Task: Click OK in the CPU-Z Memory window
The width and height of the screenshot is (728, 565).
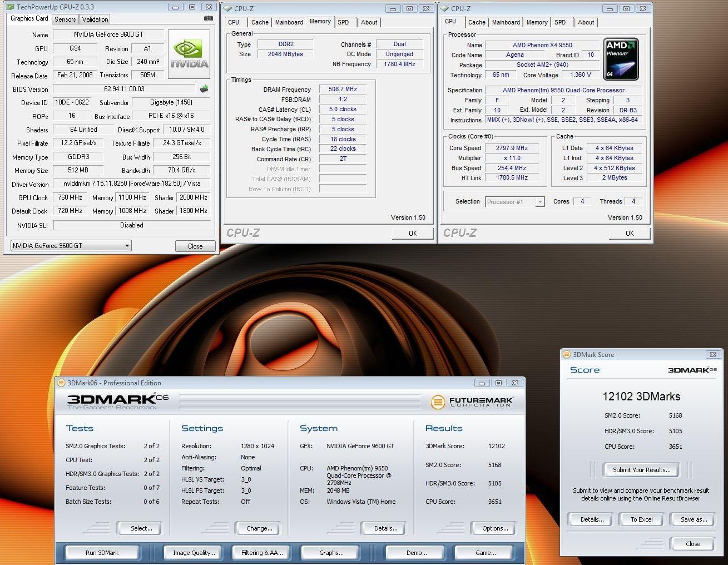Action: (413, 233)
